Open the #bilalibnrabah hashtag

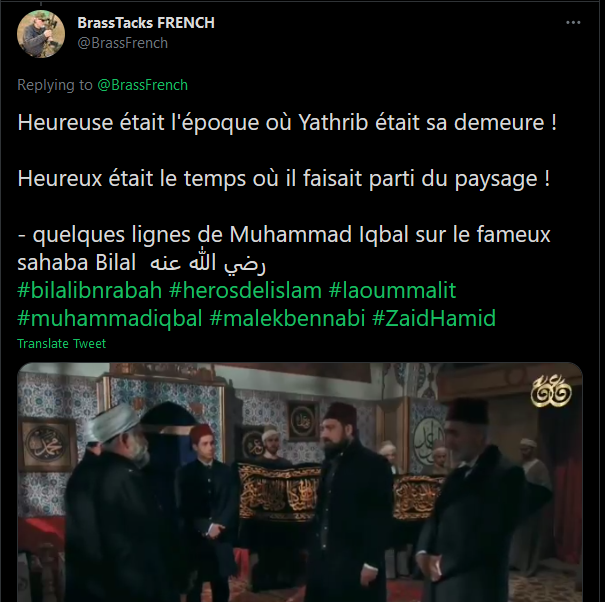[x=90, y=290]
